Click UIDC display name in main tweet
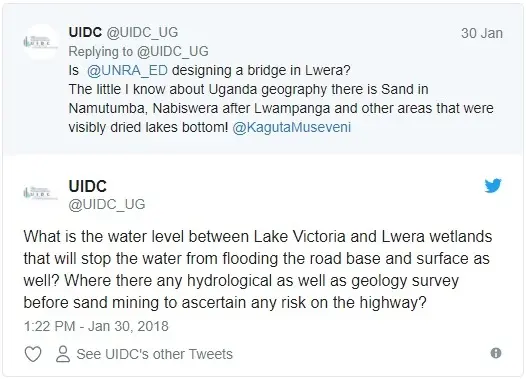The image size is (526, 379). tap(88, 186)
